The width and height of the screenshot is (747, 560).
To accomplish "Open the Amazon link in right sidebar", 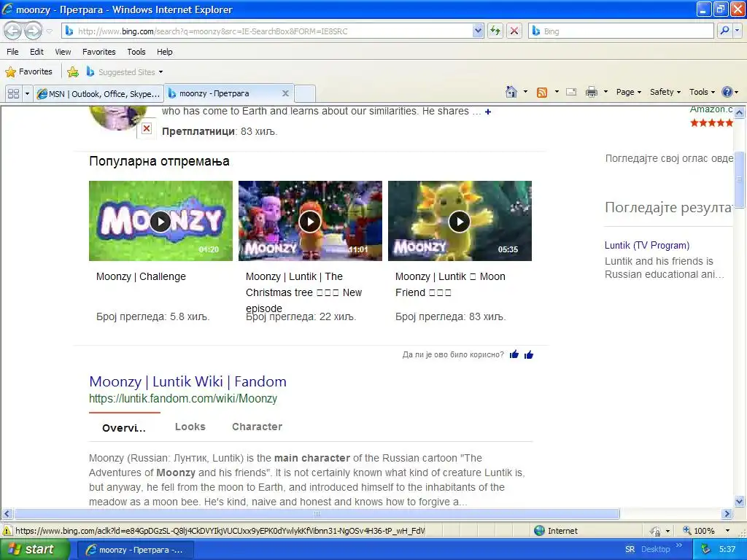I will coord(711,109).
